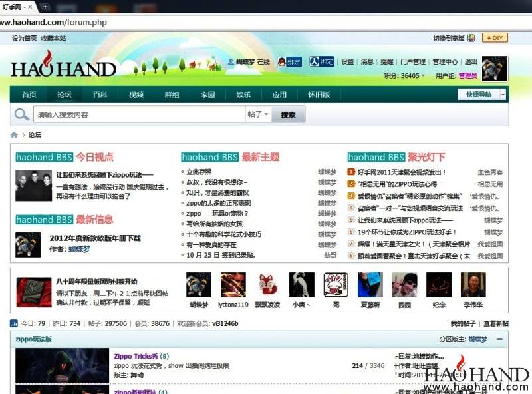Open 2012年度新款欧版年册下载 post
The image size is (532, 394).
tap(95, 238)
